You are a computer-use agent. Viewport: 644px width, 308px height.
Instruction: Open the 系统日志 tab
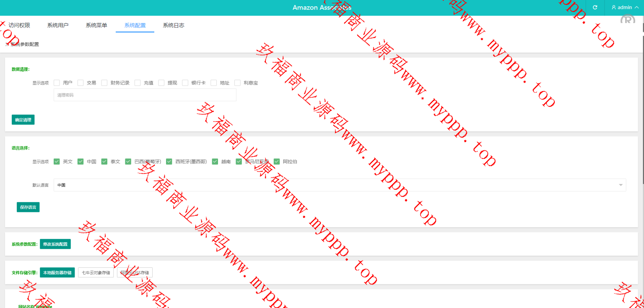coord(174,25)
